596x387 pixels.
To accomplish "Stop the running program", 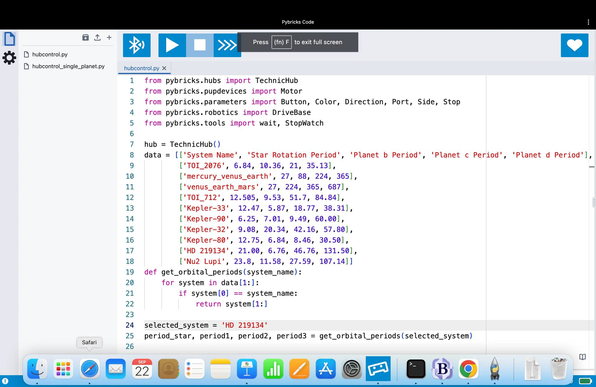I will pos(200,45).
